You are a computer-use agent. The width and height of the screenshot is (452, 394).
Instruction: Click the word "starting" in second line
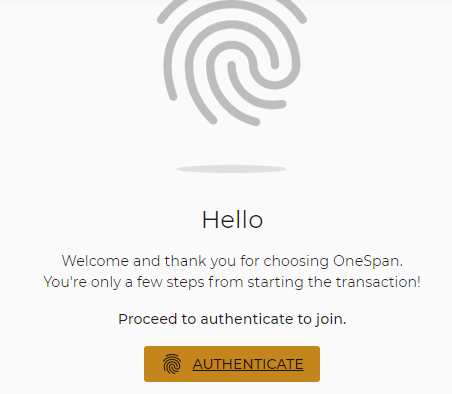(276, 283)
